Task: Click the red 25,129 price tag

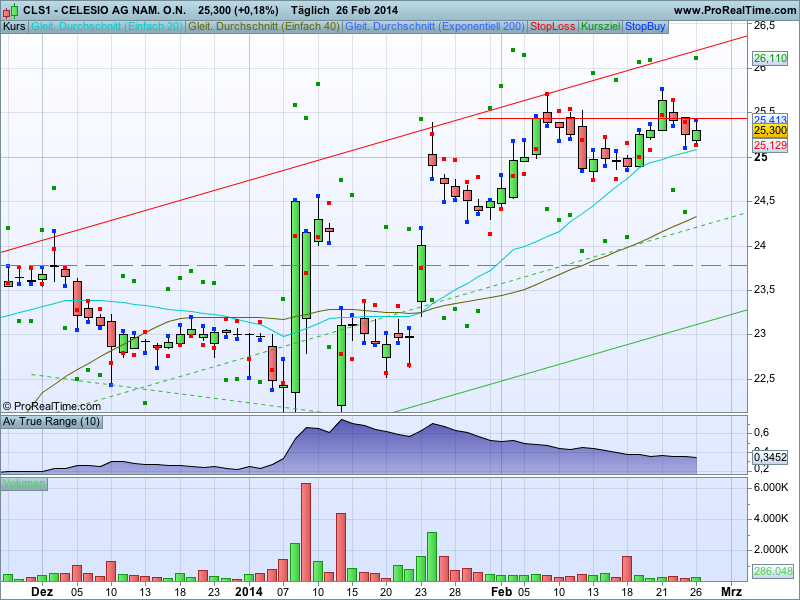Action: [769, 146]
